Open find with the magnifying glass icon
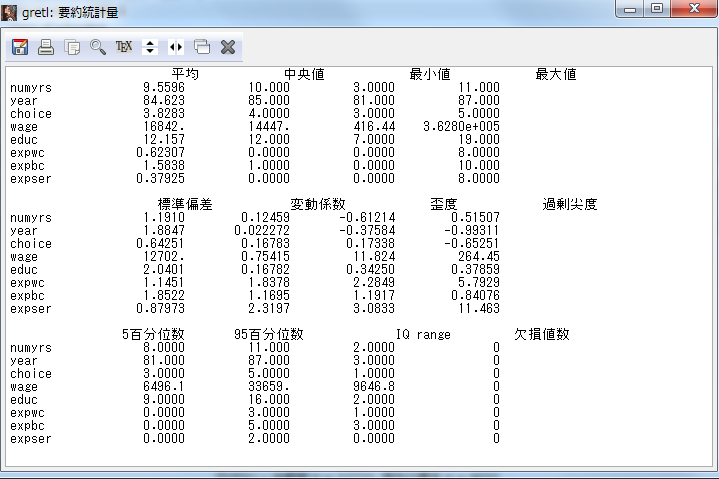The height and width of the screenshot is (479, 719). coord(98,47)
